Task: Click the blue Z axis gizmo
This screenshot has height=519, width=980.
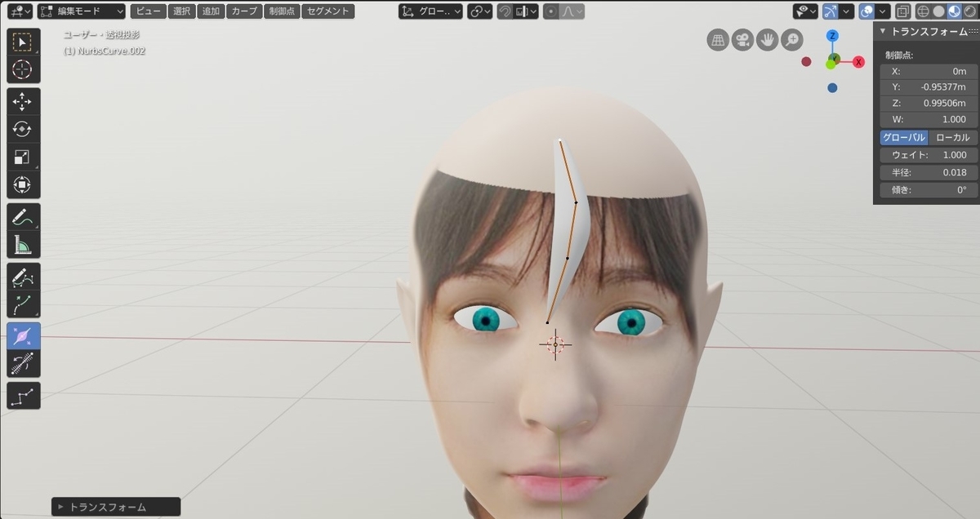Action: coord(832,36)
